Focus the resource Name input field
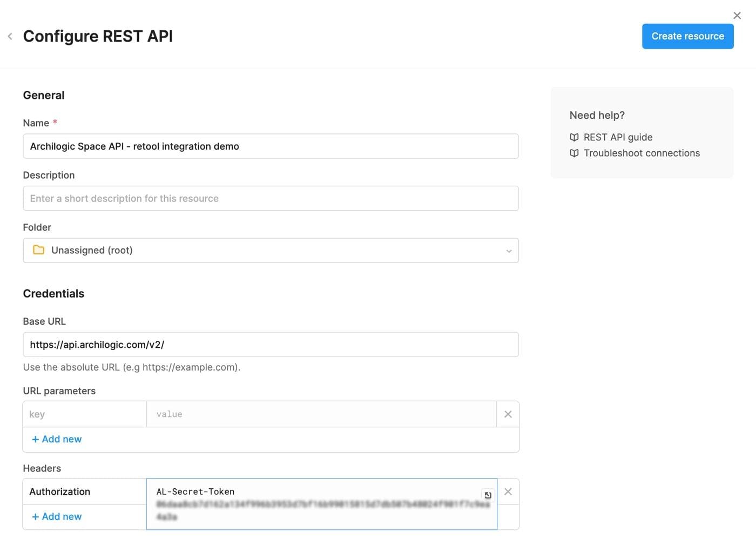This screenshot has width=756, height=538. [x=270, y=146]
